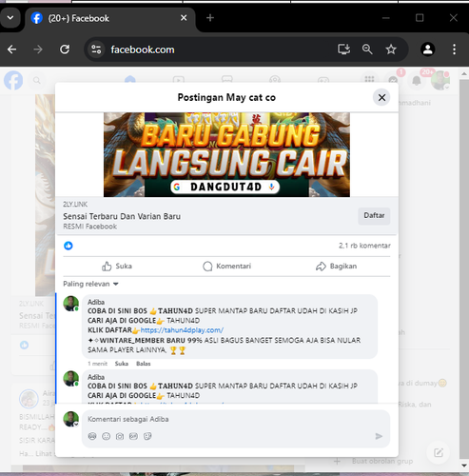Open the DANGDUT4D ad banner image
469x476 pixels.
[x=226, y=154]
